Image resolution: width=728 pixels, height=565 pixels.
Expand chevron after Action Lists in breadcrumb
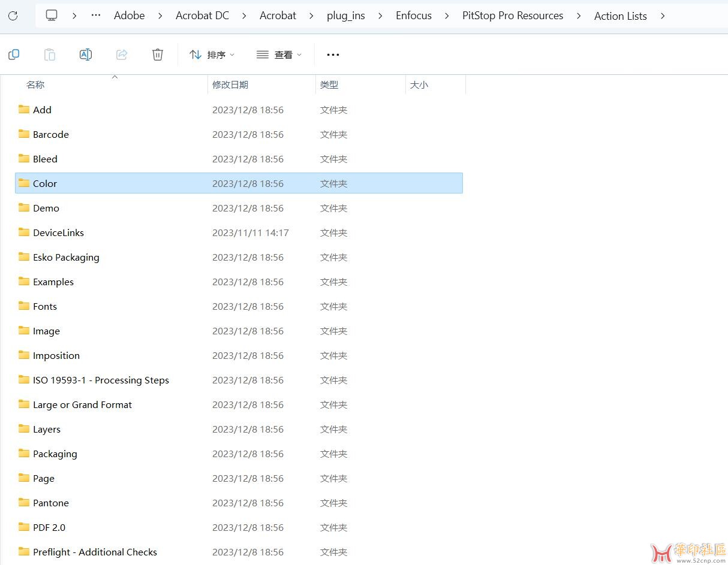662,16
